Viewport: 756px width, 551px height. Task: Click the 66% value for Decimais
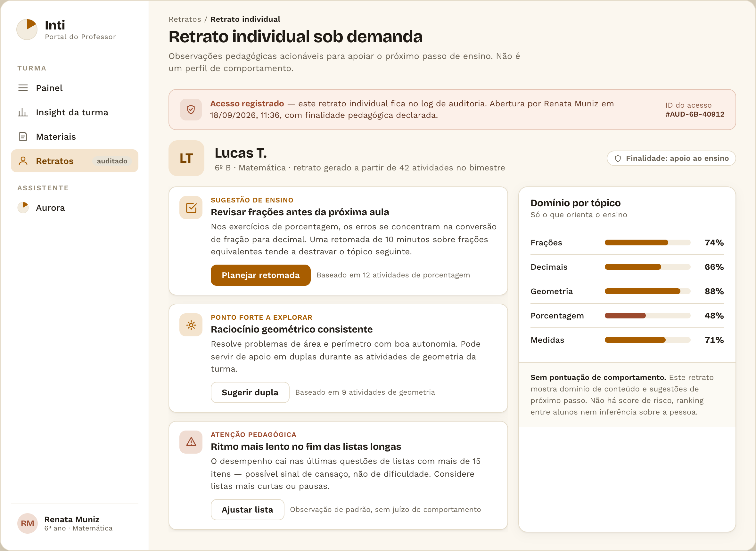tap(714, 267)
